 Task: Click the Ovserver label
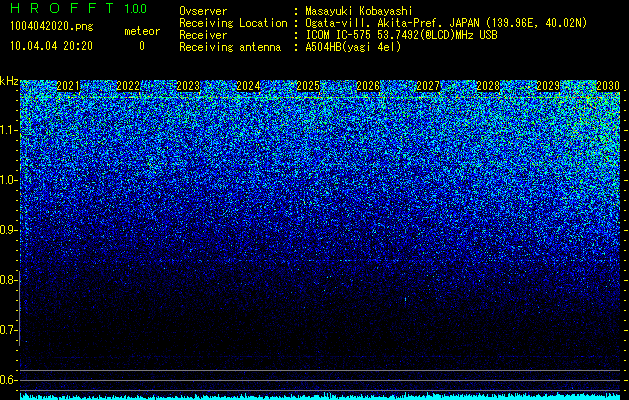tap(203, 11)
